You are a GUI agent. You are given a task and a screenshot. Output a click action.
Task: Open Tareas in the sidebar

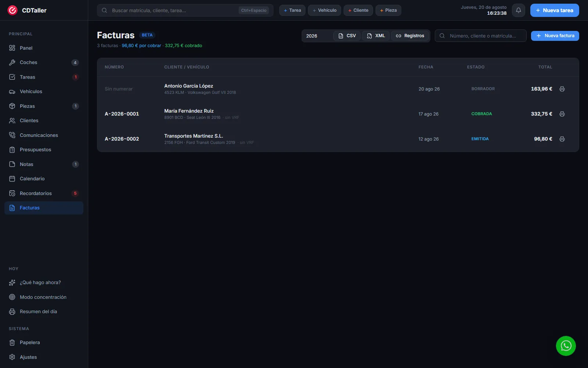click(x=44, y=77)
